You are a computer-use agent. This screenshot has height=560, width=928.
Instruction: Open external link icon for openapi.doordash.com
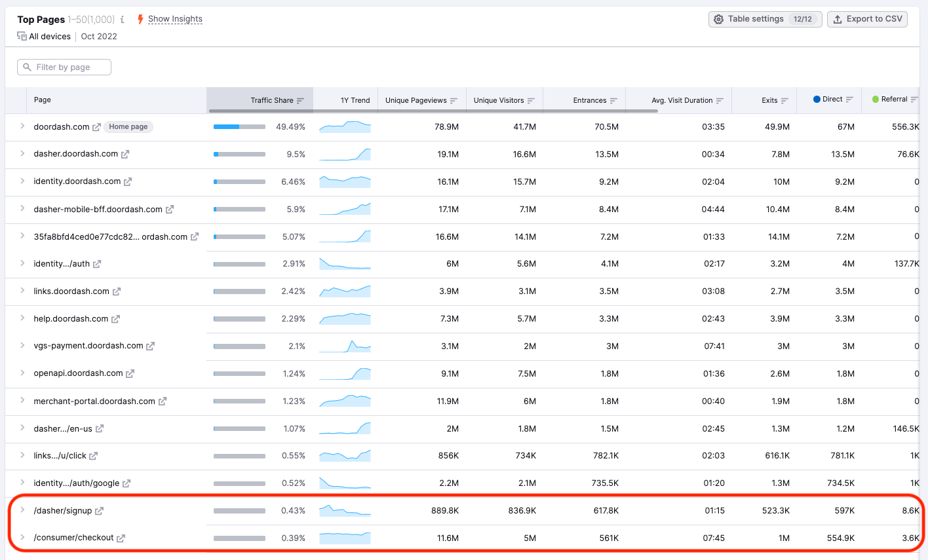[130, 373]
